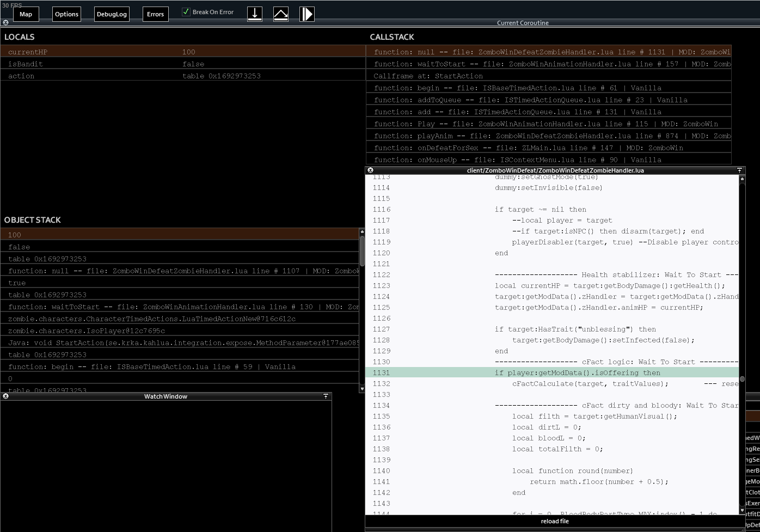Set breakpoint on line 1132 cFactCalculate
Screen dimensions: 760x532
click(381, 383)
